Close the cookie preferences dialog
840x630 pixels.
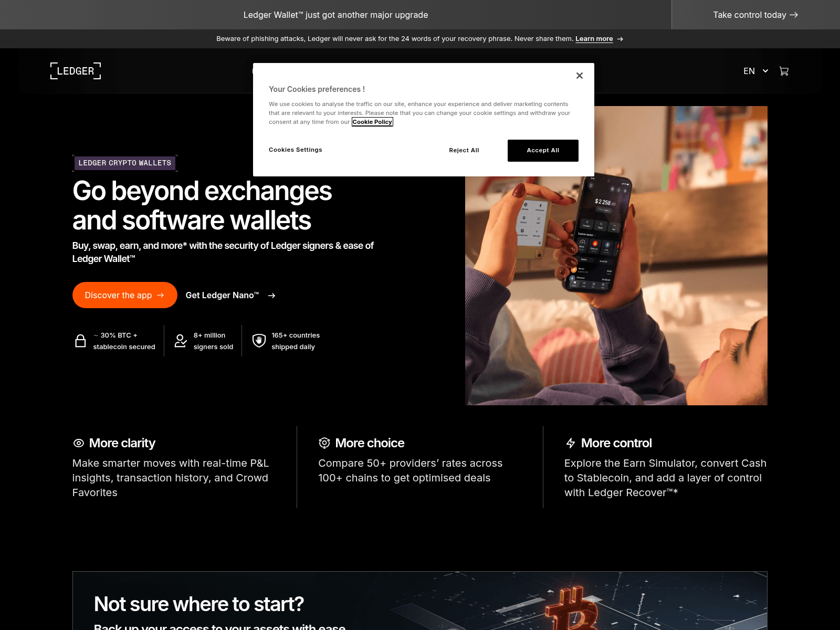579,76
